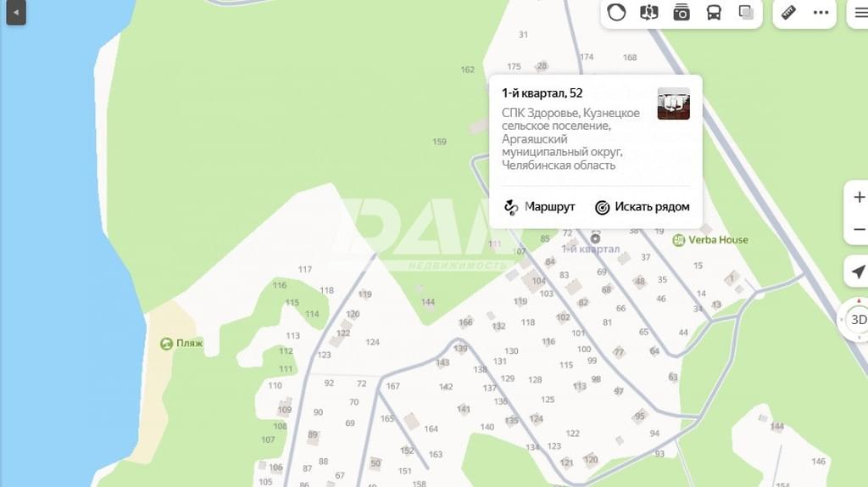
Task: Locate my position with arrow icon
Action: 858,271
